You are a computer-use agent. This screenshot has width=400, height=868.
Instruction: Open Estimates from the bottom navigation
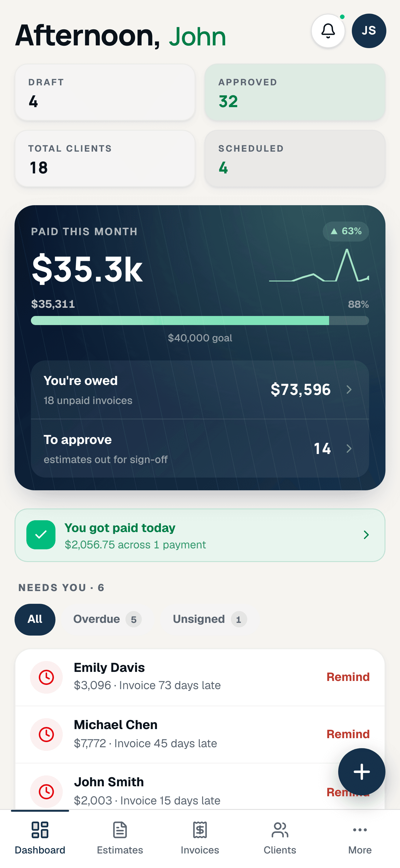click(120, 838)
